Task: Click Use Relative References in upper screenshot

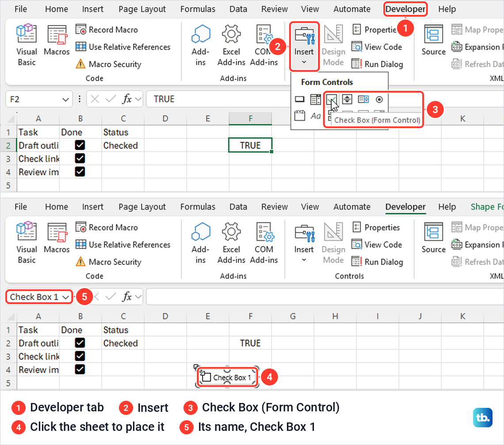Action: tap(123, 47)
